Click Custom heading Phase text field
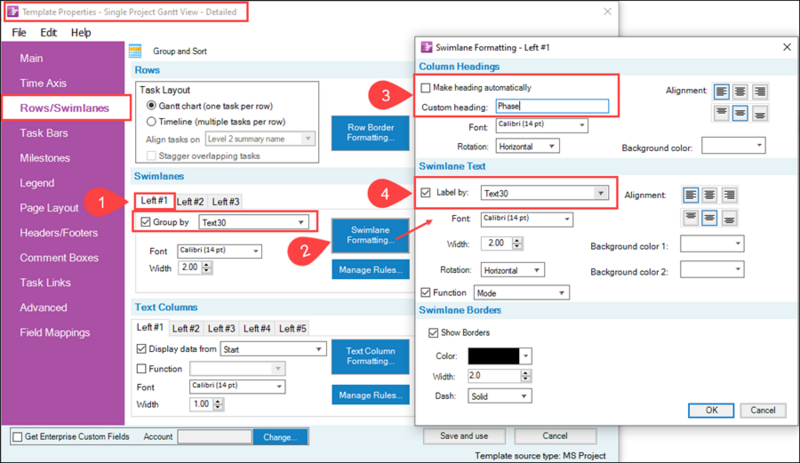Viewport: 800px width, 463px height. tap(552, 106)
